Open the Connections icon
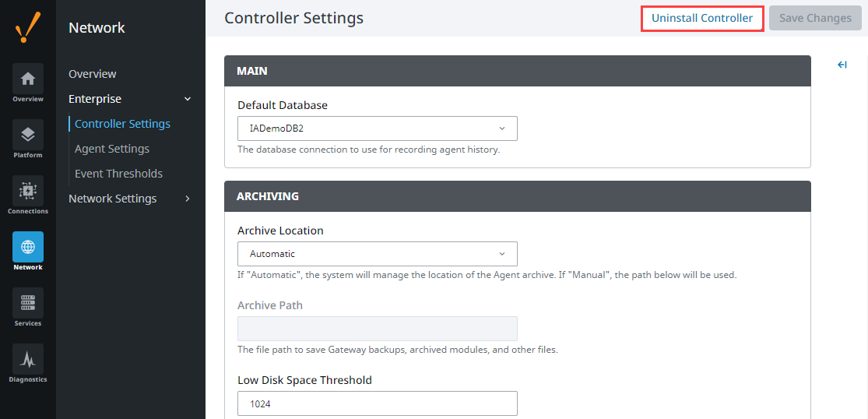Image resolution: width=868 pixels, height=419 pixels. pyautogui.click(x=28, y=191)
